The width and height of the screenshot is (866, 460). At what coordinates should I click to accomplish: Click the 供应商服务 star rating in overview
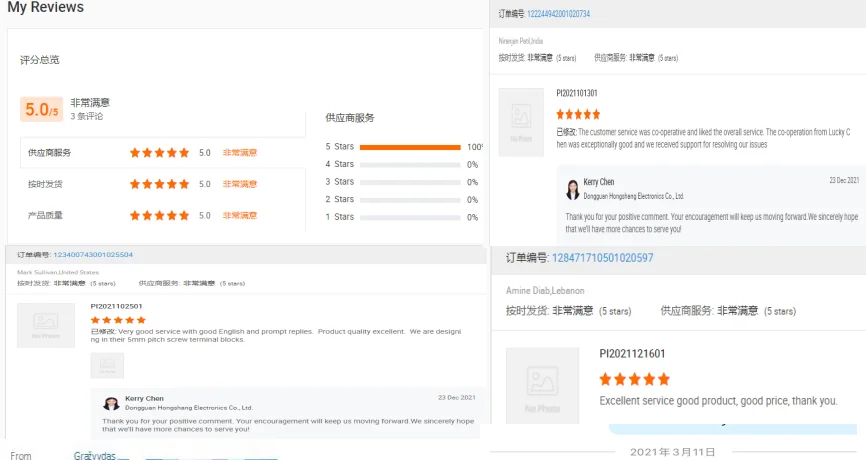[159, 152]
